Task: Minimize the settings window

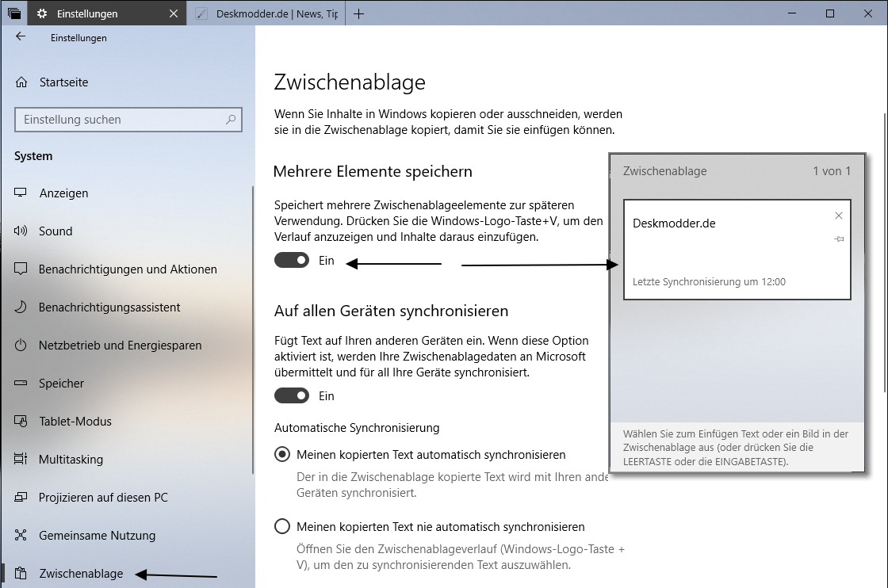Action: coord(792,13)
